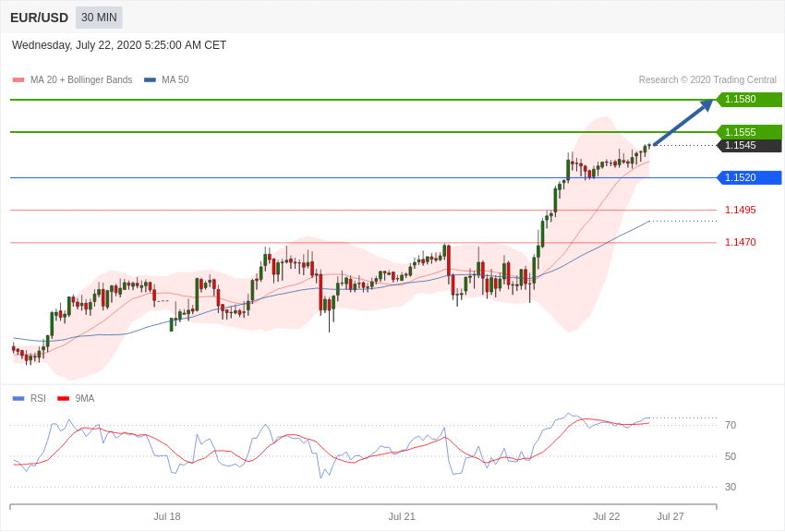This screenshot has height=532, width=785.
Task: Click the RSI legend blue swatch
Action: click(x=18, y=399)
